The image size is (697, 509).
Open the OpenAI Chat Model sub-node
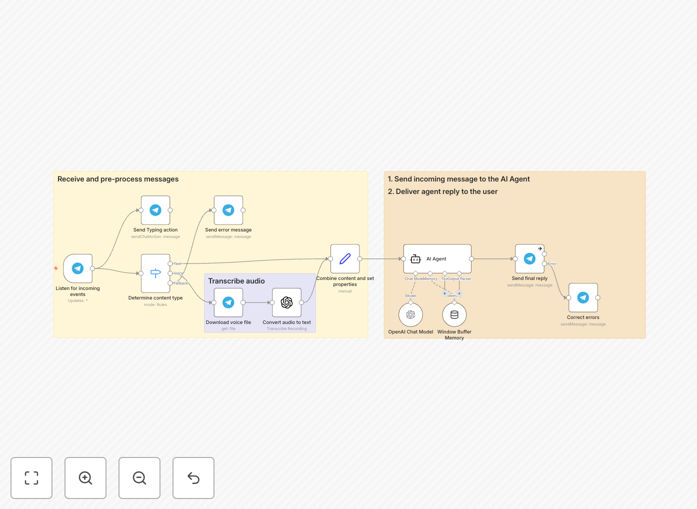tap(410, 315)
